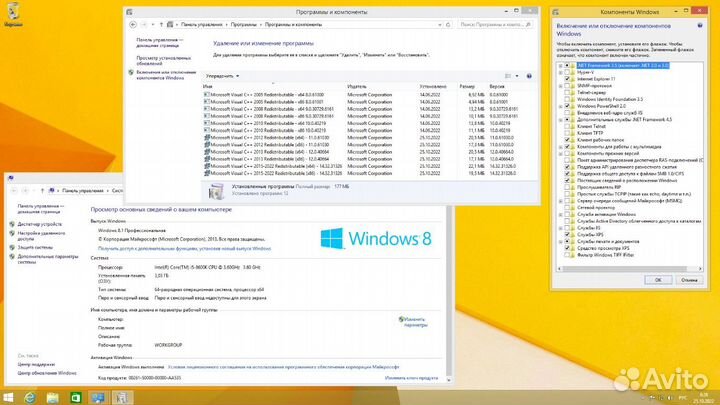The width and height of the screenshot is (720, 405).
Task: Select the Visual C++ 2010 x86 10.0.40219 row
Action: 368,130
